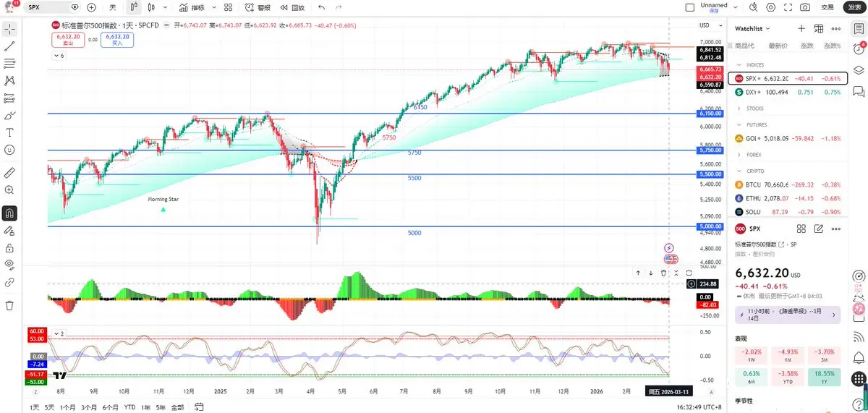The width and height of the screenshot is (868, 413).
Task: Open the object tree layers icon
Action: pyautogui.click(x=859, y=70)
